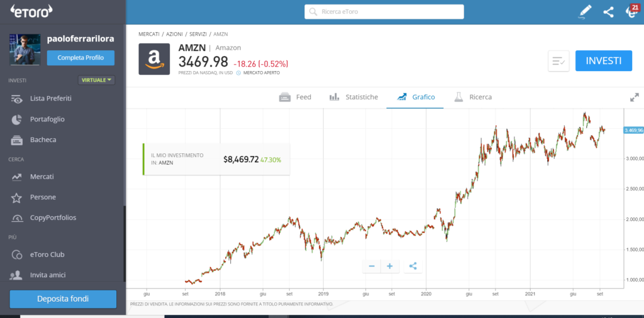Click the share icon in top bar

coord(608,12)
